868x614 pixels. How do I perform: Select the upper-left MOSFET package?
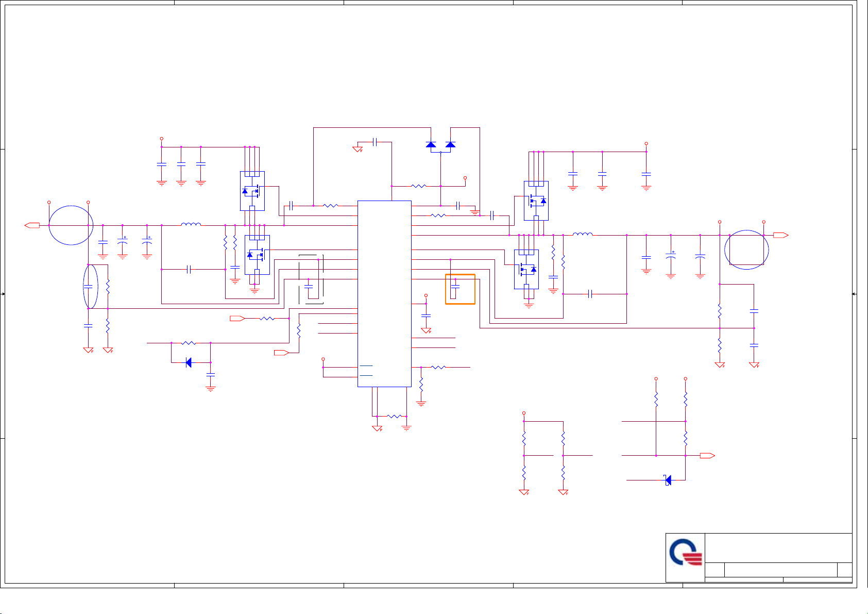[x=252, y=191]
